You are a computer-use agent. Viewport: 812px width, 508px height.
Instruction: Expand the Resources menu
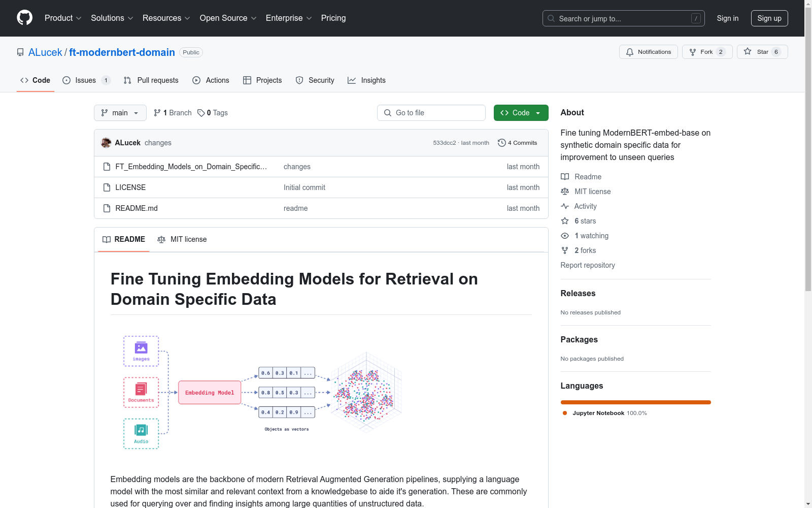point(166,18)
